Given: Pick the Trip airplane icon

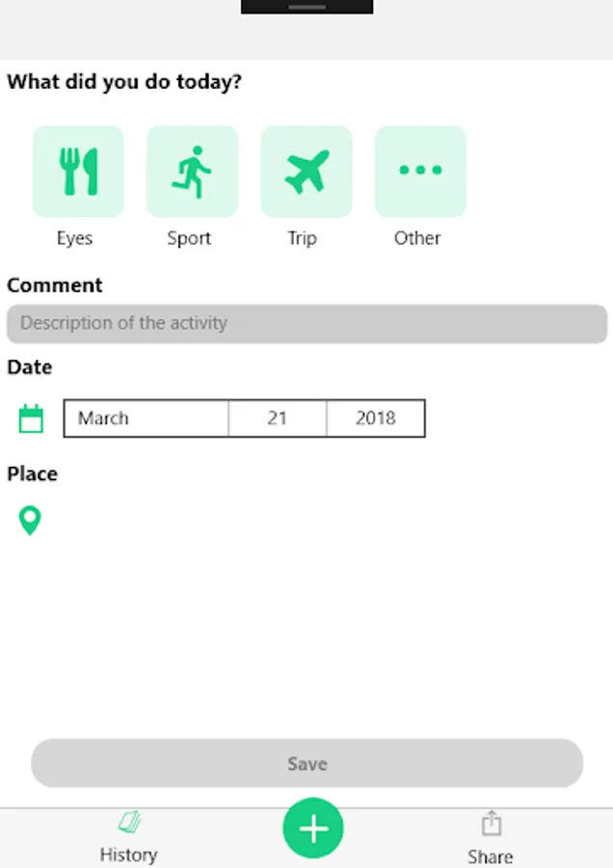Looking at the screenshot, I should click(x=306, y=171).
